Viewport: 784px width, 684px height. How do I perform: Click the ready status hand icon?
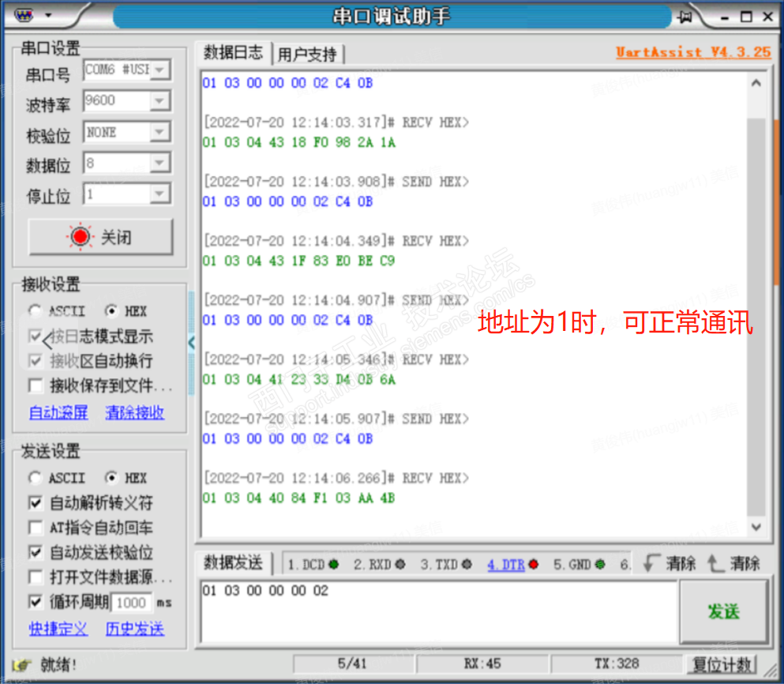[21, 665]
